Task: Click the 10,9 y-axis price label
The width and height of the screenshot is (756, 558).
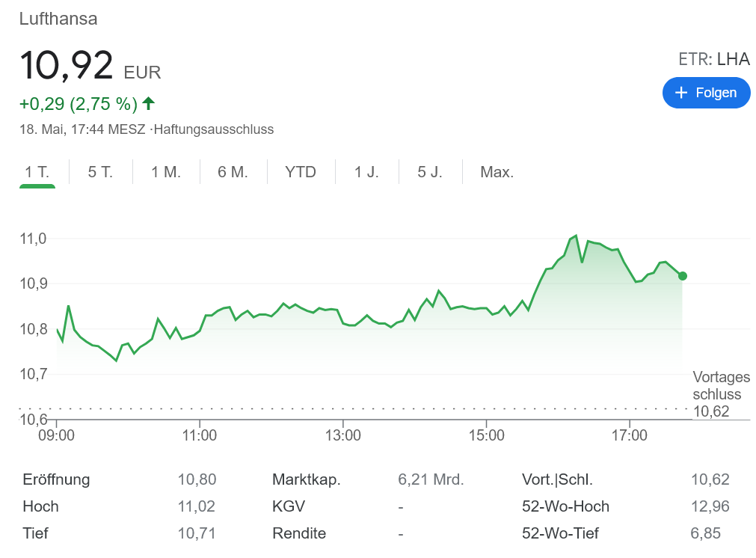Action: (33, 283)
